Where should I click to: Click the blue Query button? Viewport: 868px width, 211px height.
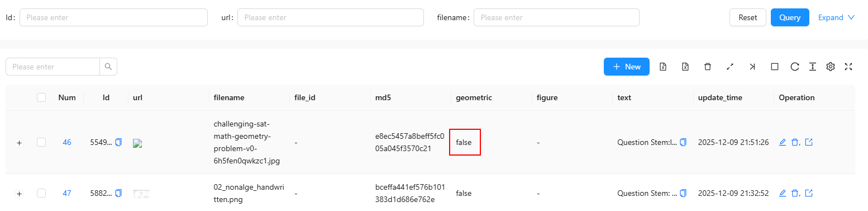click(x=790, y=17)
